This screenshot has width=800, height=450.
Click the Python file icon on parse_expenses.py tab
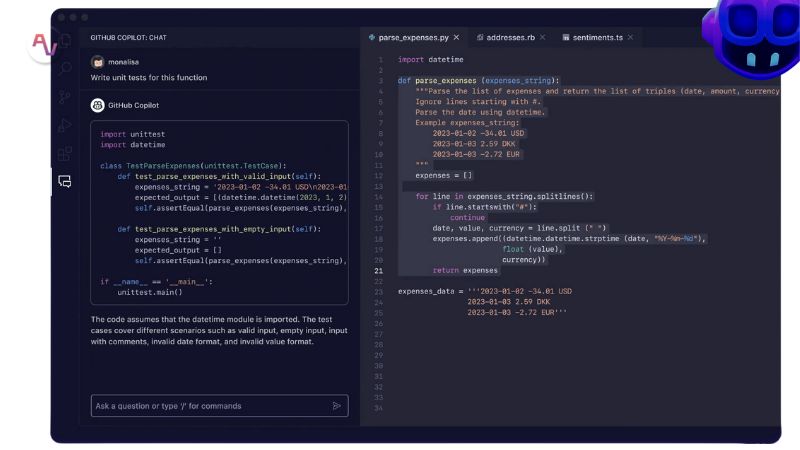(x=372, y=37)
